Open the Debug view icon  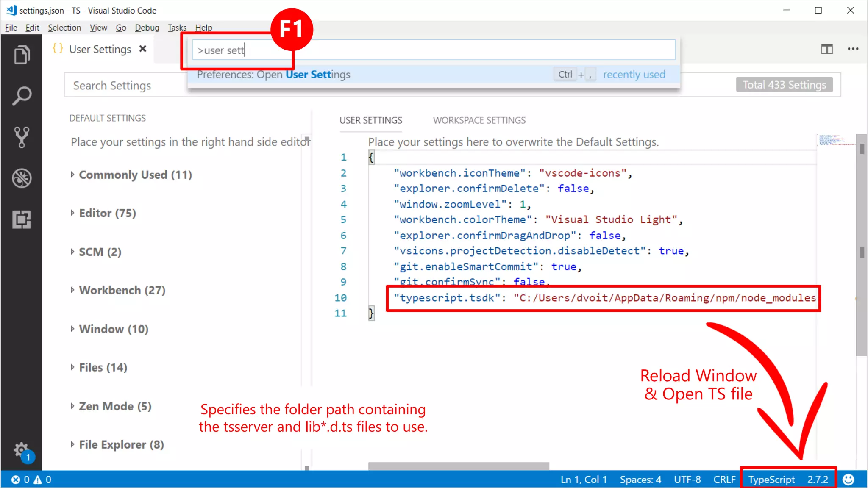pos(22,178)
